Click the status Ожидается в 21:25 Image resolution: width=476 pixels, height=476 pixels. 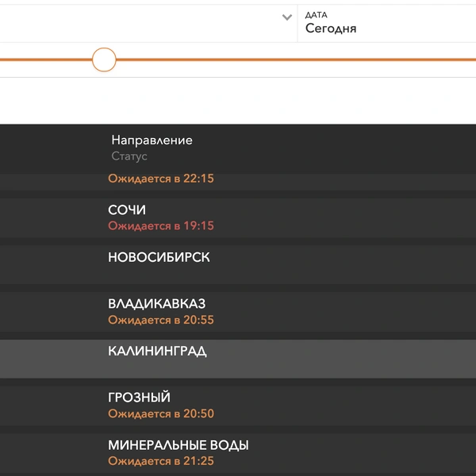tap(161, 461)
